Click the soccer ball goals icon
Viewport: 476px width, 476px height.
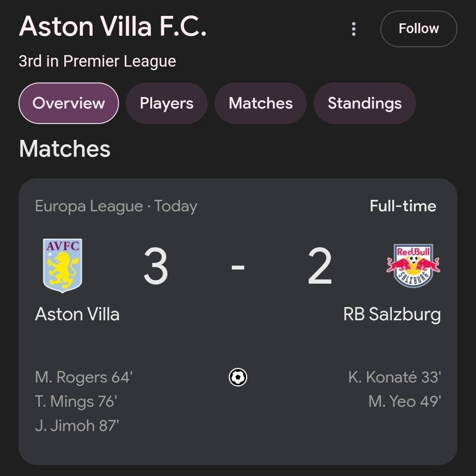pyautogui.click(x=238, y=377)
